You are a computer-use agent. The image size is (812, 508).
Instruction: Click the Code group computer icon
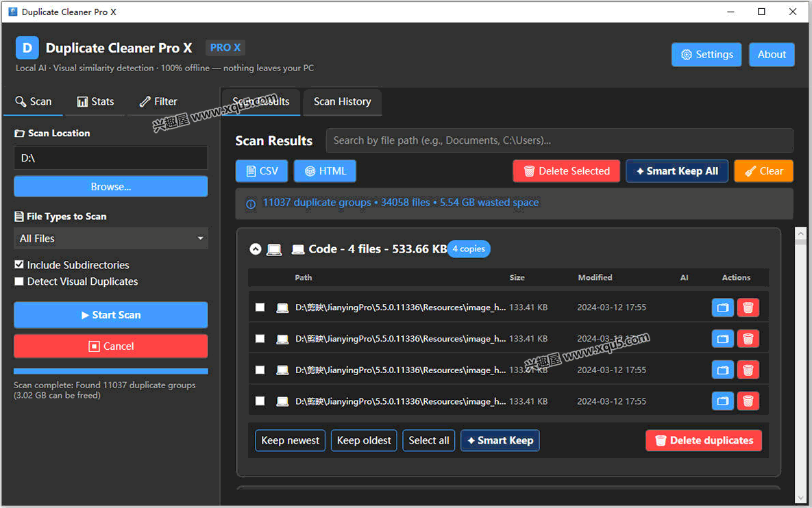point(274,250)
